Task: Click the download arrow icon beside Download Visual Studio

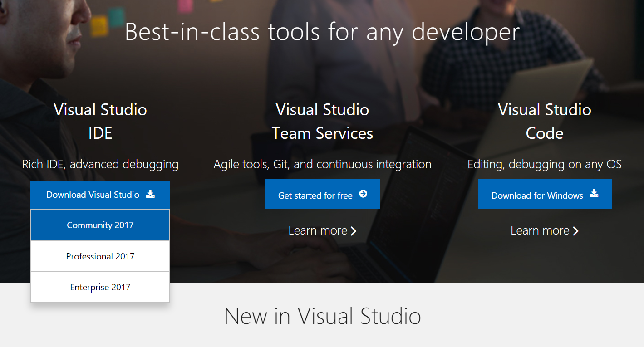Action: (150, 194)
